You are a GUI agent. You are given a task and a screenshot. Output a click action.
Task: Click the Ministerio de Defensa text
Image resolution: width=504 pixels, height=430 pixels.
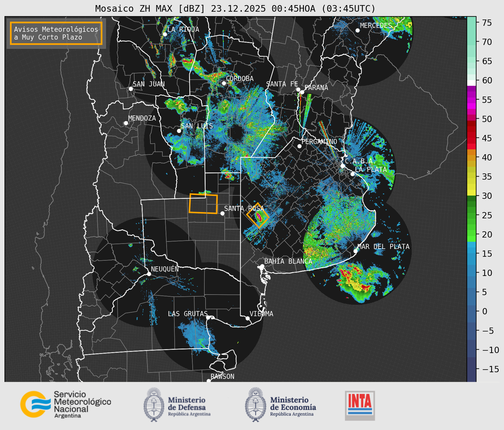pos(189,406)
